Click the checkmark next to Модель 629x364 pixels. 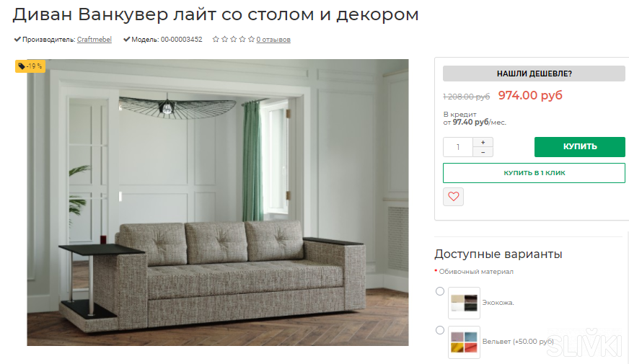[126, 40]
